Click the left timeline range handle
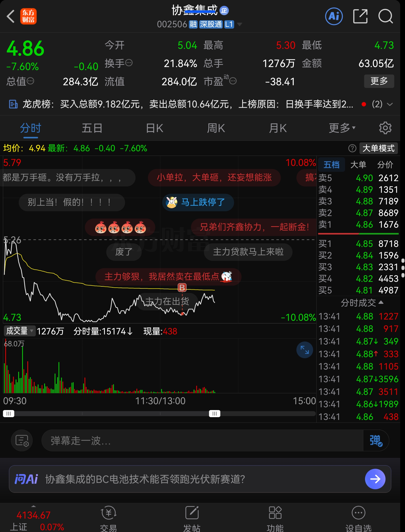The height and width of the screenshot is (532, 405). 9,414
